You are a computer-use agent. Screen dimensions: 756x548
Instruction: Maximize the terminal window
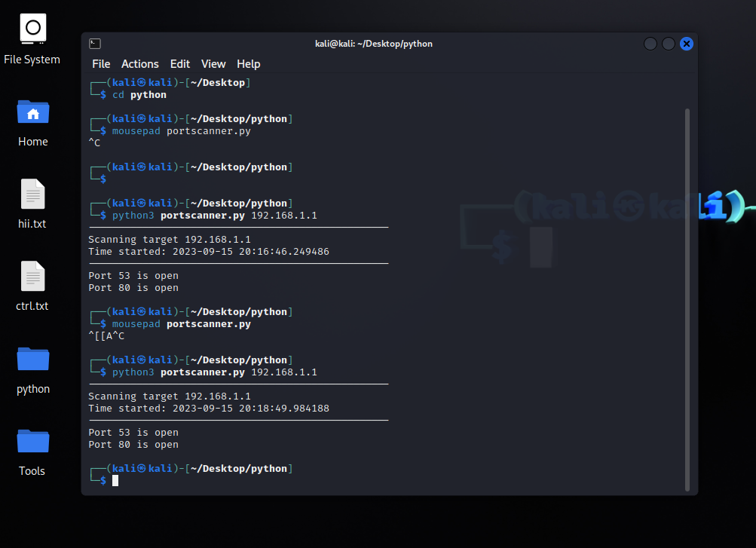pyautogui.click(x=669, y=44)
